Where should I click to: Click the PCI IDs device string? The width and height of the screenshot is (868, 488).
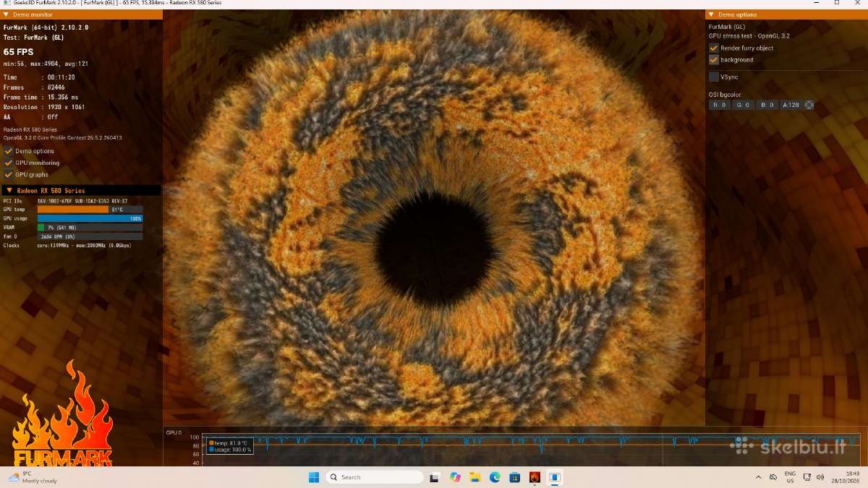(x=82, y=200)
